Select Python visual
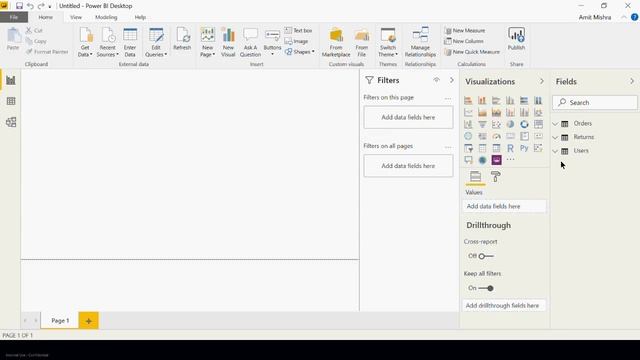Viewport: 640px width, 360px height. [x=524, y=148]
